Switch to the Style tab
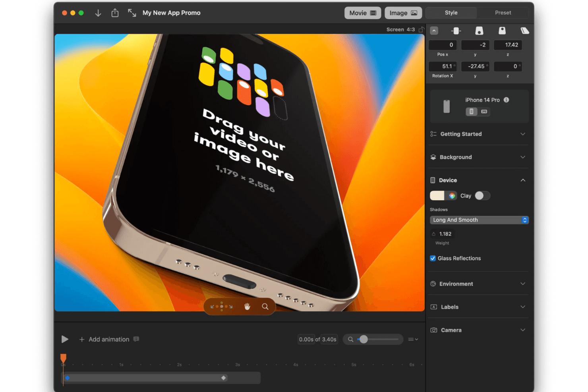The image size is (588, 392). (451, 13)
